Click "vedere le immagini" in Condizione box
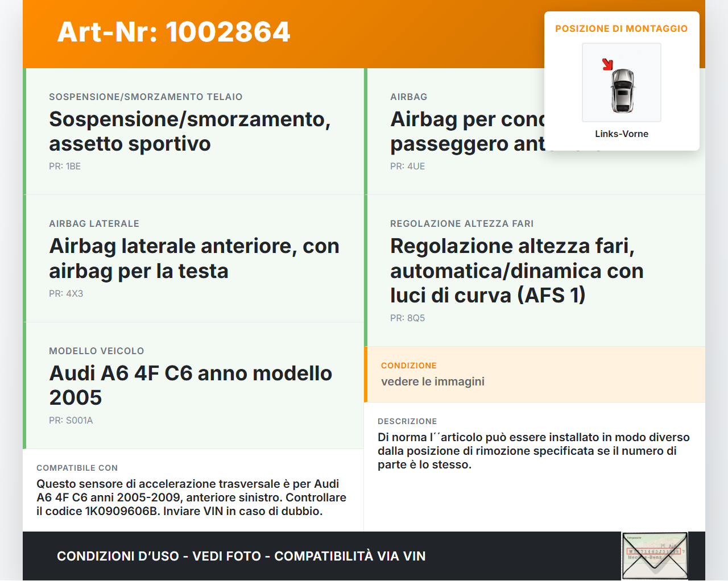728x581 pixels. 432,381
